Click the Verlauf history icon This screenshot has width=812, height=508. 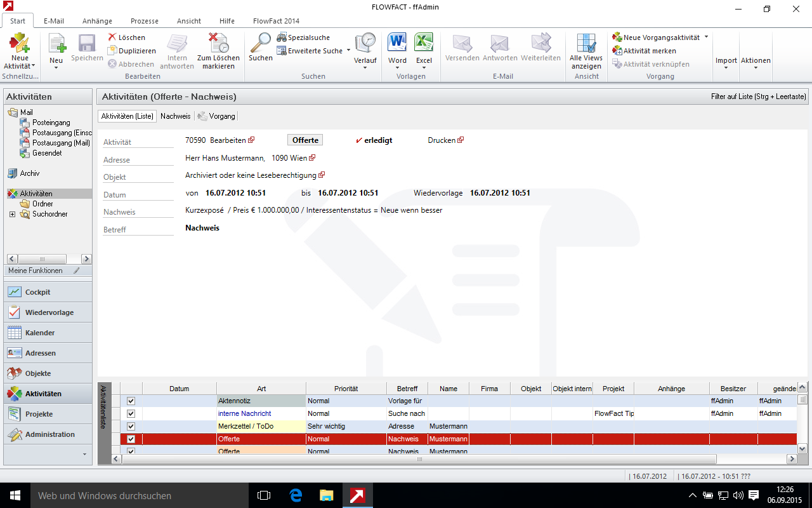[365, 43]
